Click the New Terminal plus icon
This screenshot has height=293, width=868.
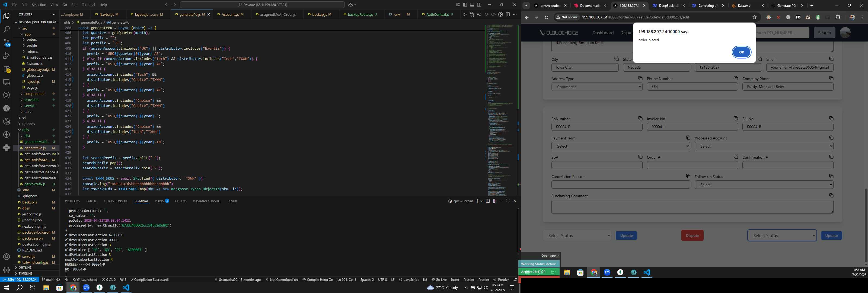(x=477, y=201)
